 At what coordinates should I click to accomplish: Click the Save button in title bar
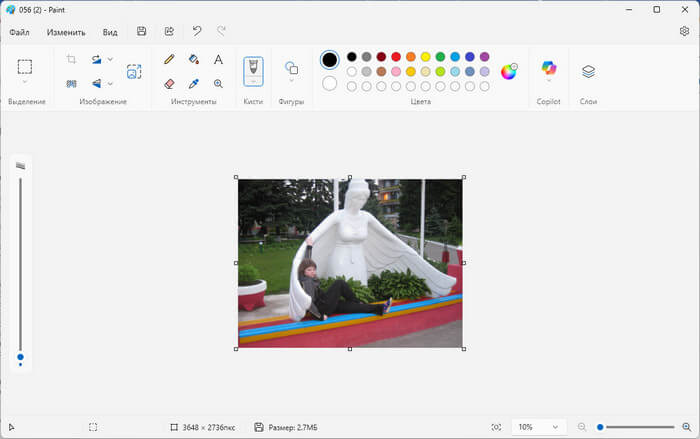click(142, 32)
